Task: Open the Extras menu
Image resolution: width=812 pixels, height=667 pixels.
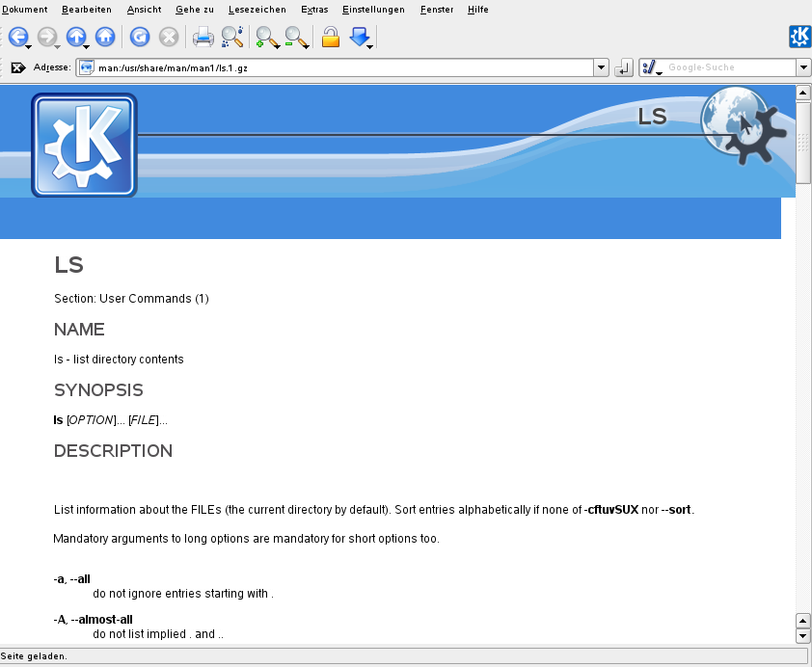Action: tap(314, 10)
